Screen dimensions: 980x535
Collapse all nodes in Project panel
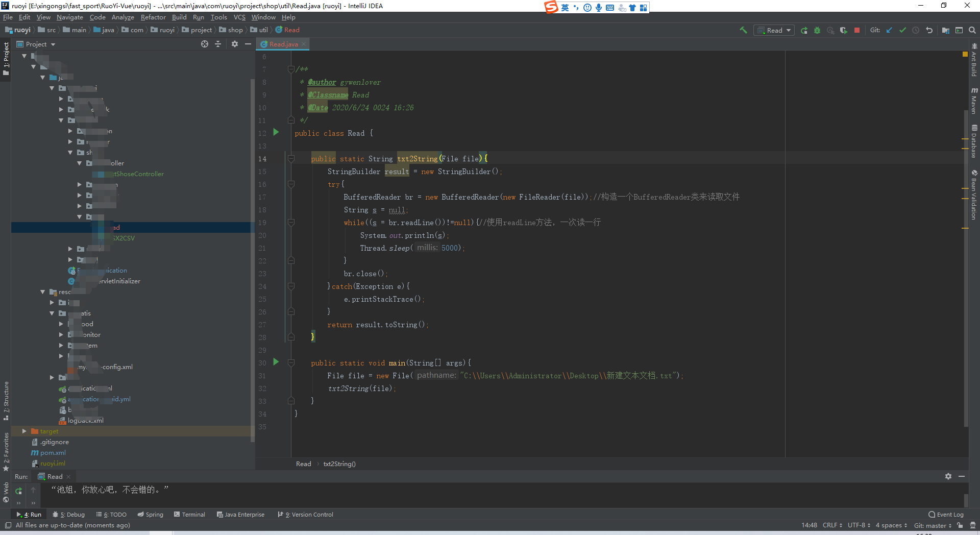click(x=218, y=44)
